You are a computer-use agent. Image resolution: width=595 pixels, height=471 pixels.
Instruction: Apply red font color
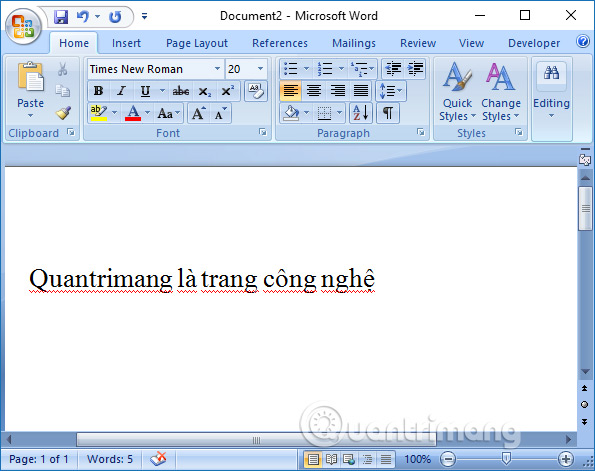(133, 113)
